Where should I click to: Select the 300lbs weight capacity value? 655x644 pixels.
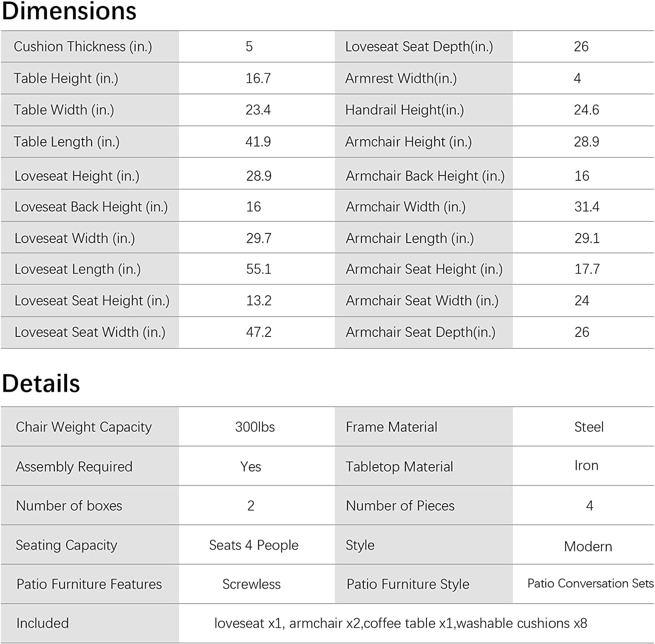point(255,427)
